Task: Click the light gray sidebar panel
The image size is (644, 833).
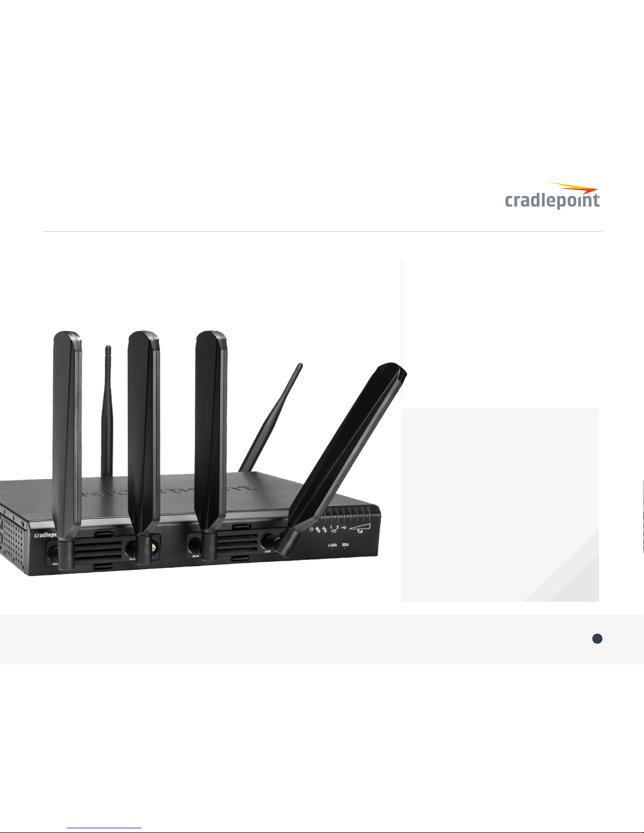Action: (x=500, y=505)
